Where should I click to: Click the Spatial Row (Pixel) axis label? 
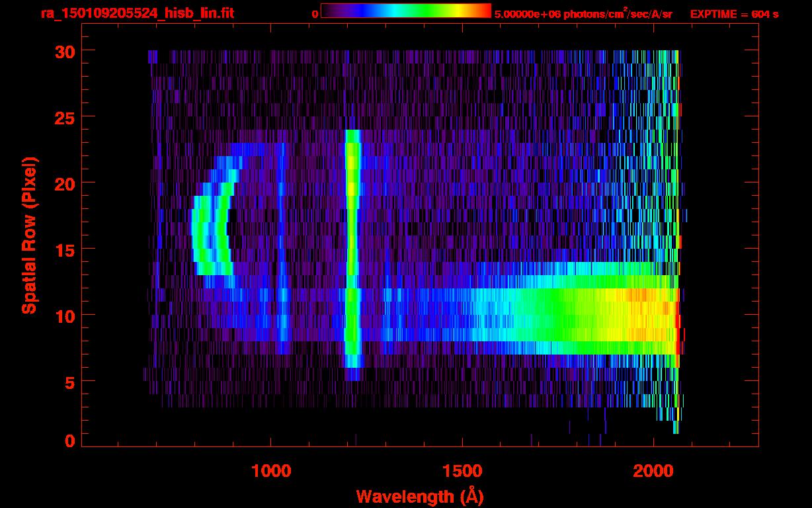tap(29, 235)
